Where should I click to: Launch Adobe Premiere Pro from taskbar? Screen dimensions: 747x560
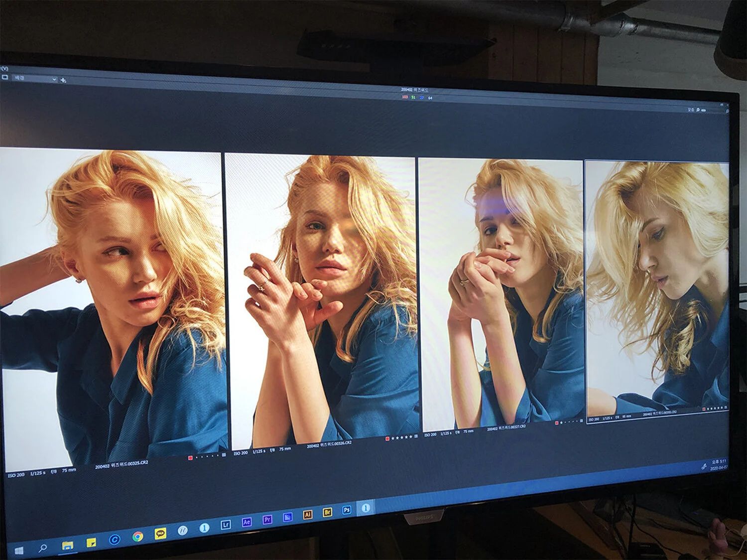pyautogui.click(x=267, y=520)
